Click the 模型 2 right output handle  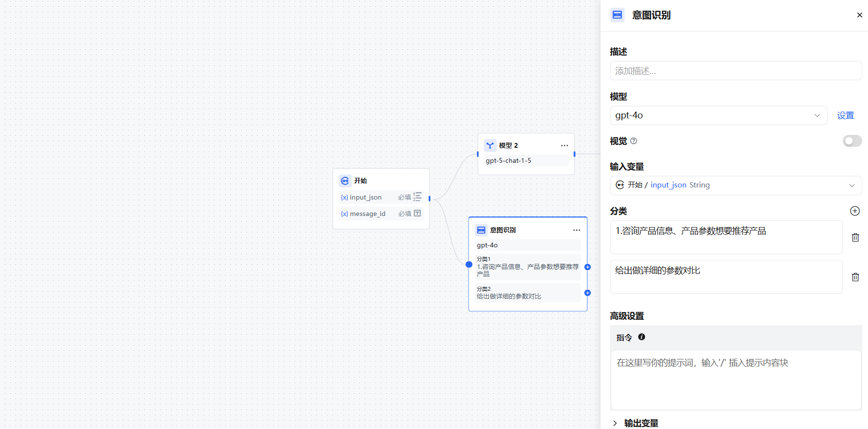(x=574, y=154)
